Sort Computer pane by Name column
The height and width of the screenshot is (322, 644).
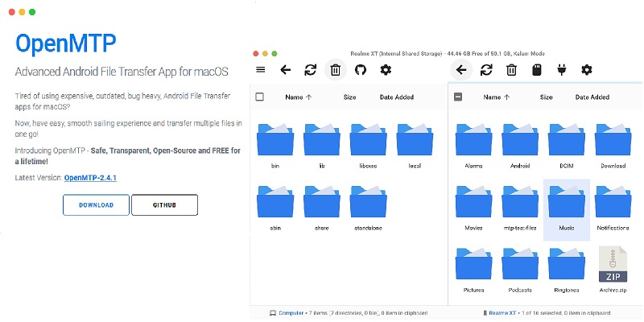coord(299,97)
